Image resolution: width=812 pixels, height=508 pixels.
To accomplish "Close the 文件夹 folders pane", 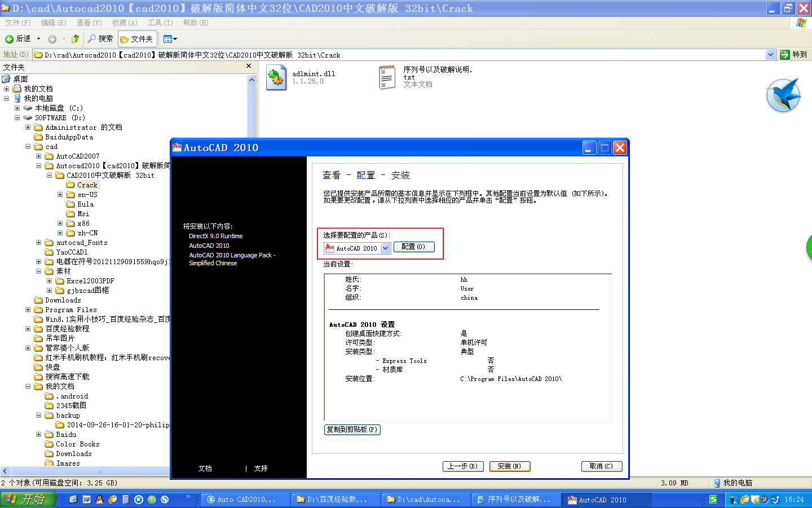I will [x=249, y=66].
